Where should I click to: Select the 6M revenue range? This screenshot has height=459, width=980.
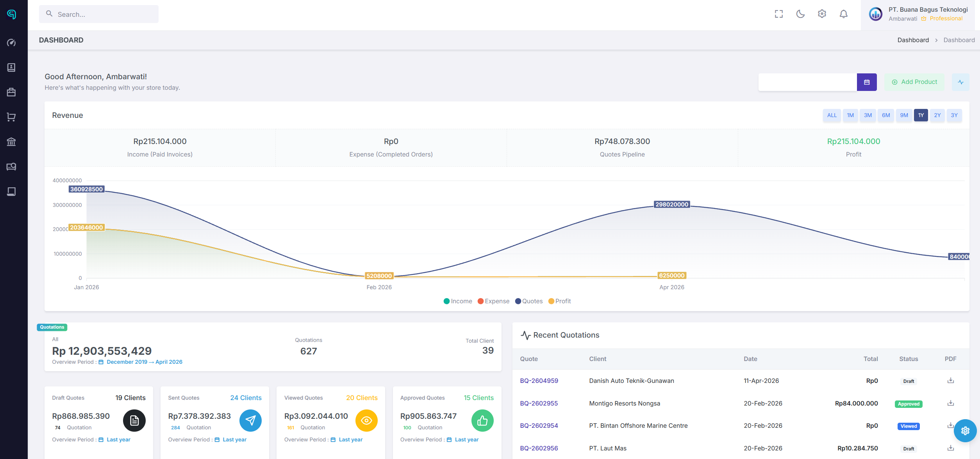[886, 115]
